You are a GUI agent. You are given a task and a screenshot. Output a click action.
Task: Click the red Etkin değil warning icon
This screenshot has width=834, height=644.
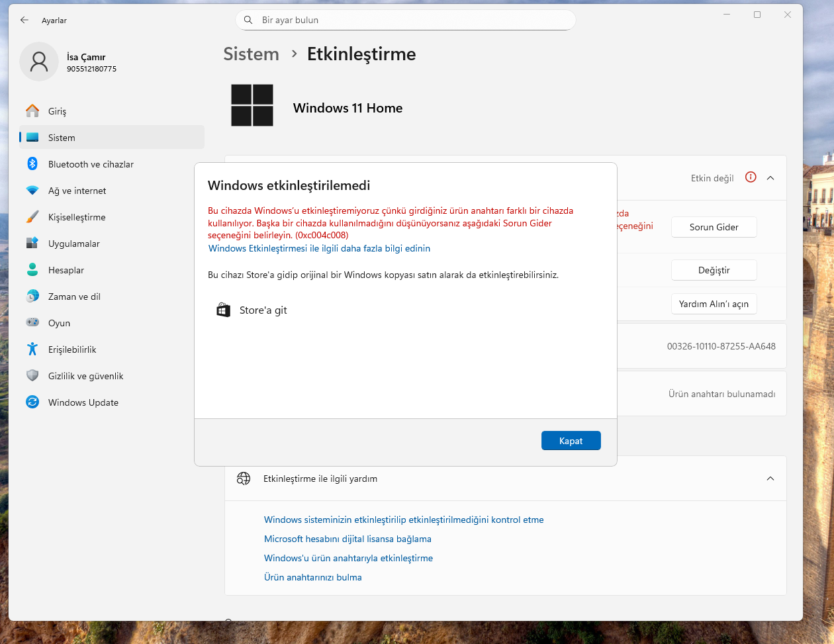click(751, 177)
